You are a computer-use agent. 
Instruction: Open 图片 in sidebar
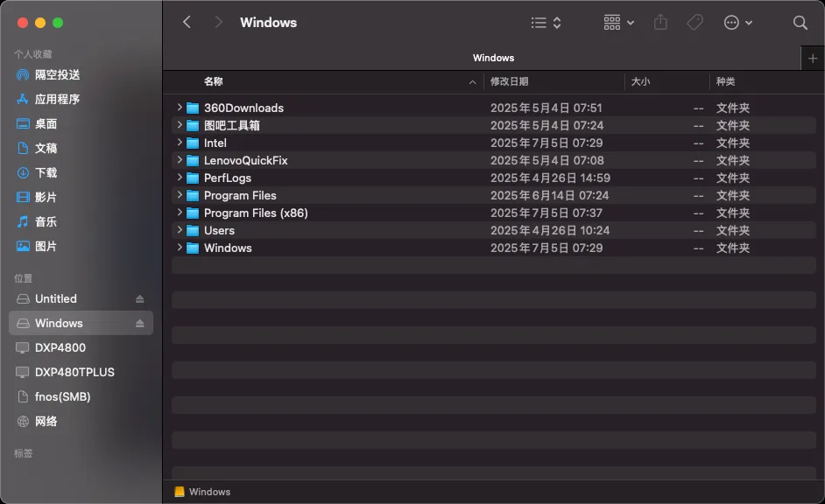[x=81, y=246]
